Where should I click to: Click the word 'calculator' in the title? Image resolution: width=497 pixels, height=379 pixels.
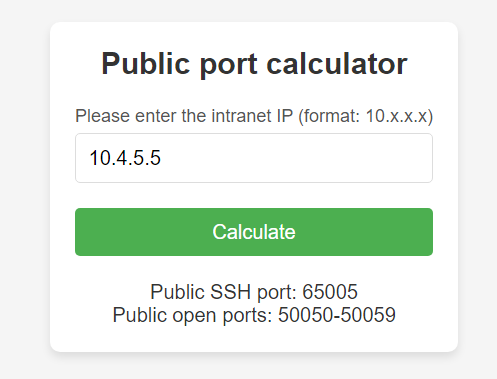(x=337, y=63)
